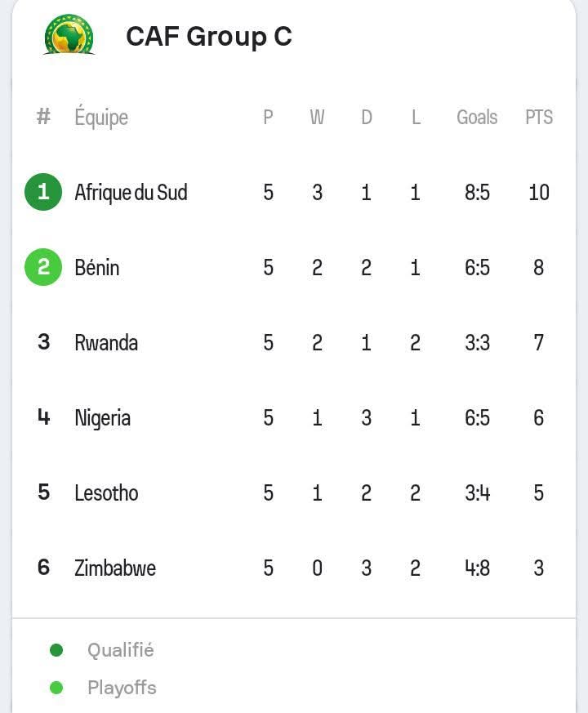Viewport: 588px width, 713px height.
Task: Select the Lesotho team name
Action: tap(106, 493)
